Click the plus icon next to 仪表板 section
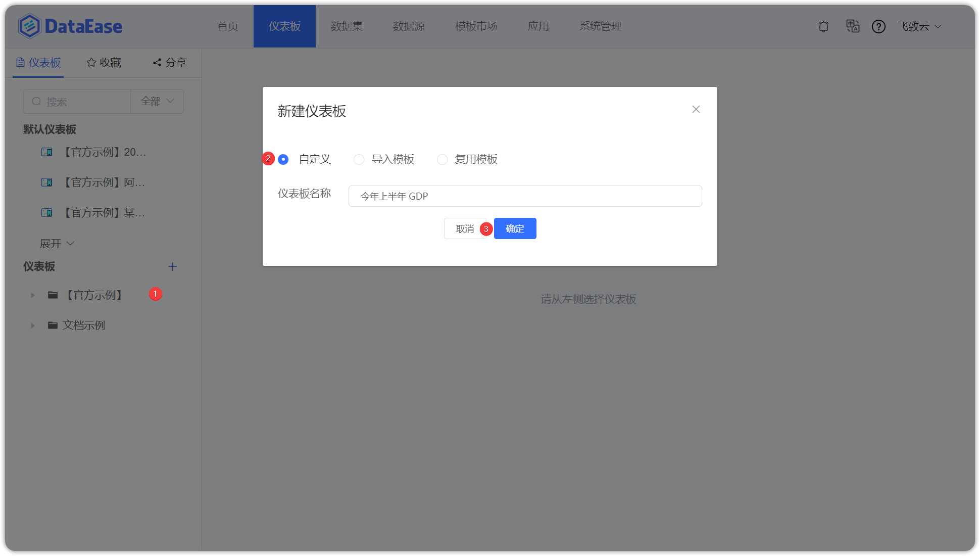The height and width of the screenshot is (556, 980). [172, 266]
